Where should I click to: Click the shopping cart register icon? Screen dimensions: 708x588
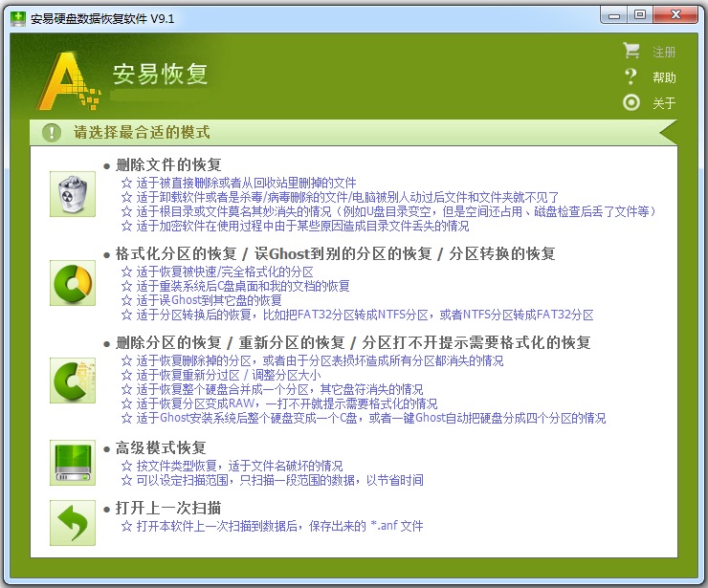[x=631, y=51]
